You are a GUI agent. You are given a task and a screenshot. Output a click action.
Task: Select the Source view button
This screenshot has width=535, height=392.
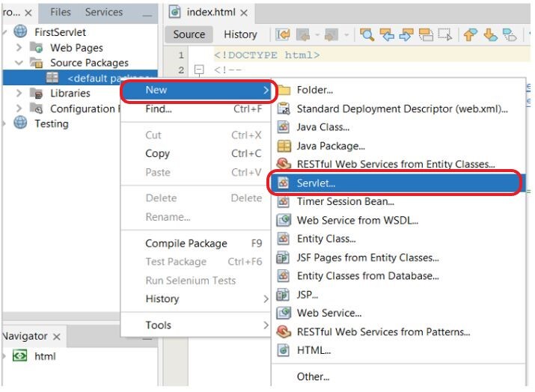tap(189, 34)
